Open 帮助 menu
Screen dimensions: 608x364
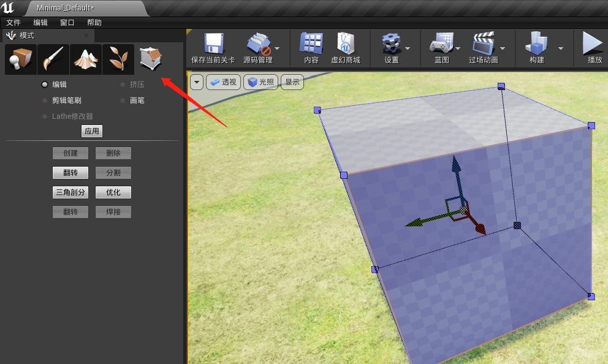coord(94,23)
